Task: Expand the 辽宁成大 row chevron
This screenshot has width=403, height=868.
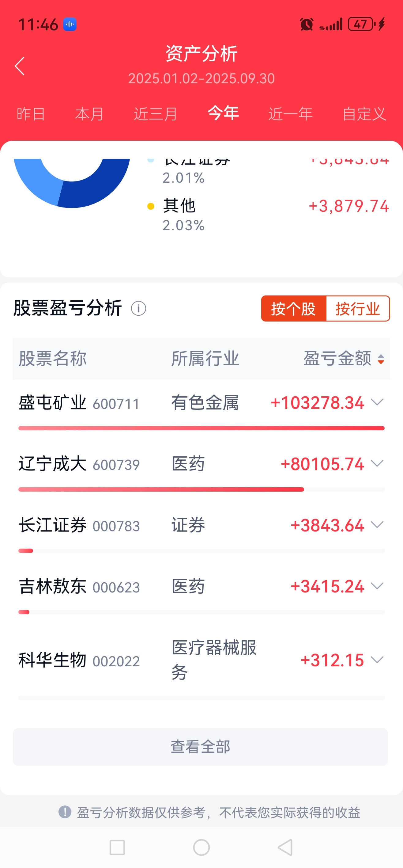Action: (377, 463)
